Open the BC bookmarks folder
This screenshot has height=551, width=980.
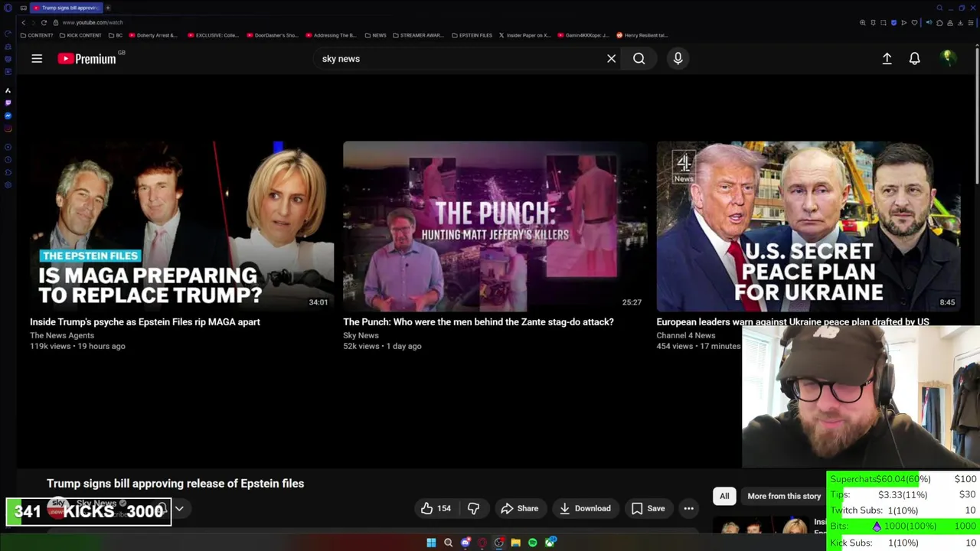tap(116, 35)
